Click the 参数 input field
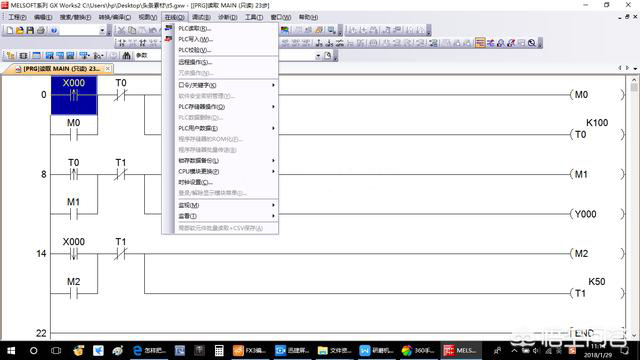 tap(224, 56)
